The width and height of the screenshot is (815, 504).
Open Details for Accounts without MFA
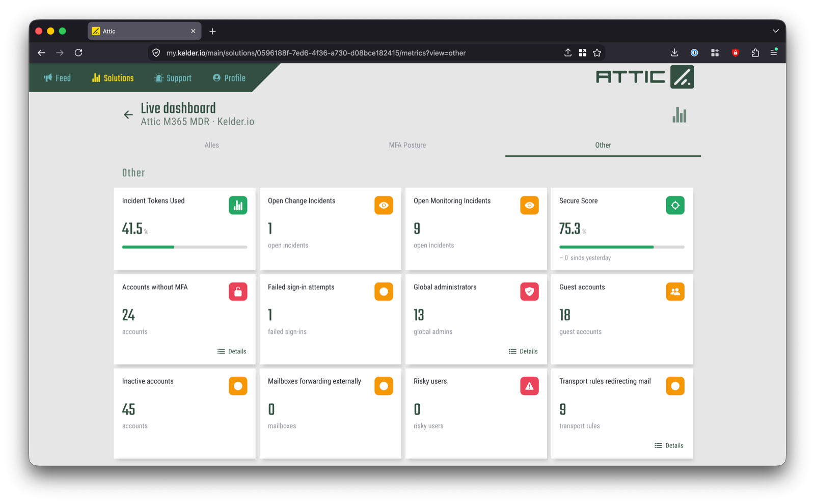(x=232, y=351)
